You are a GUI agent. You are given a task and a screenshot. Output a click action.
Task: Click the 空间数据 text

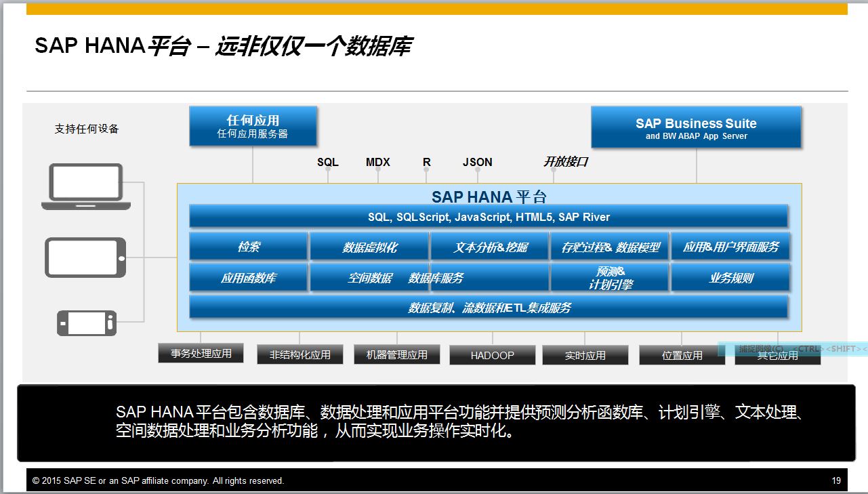(x=370, y=279)
